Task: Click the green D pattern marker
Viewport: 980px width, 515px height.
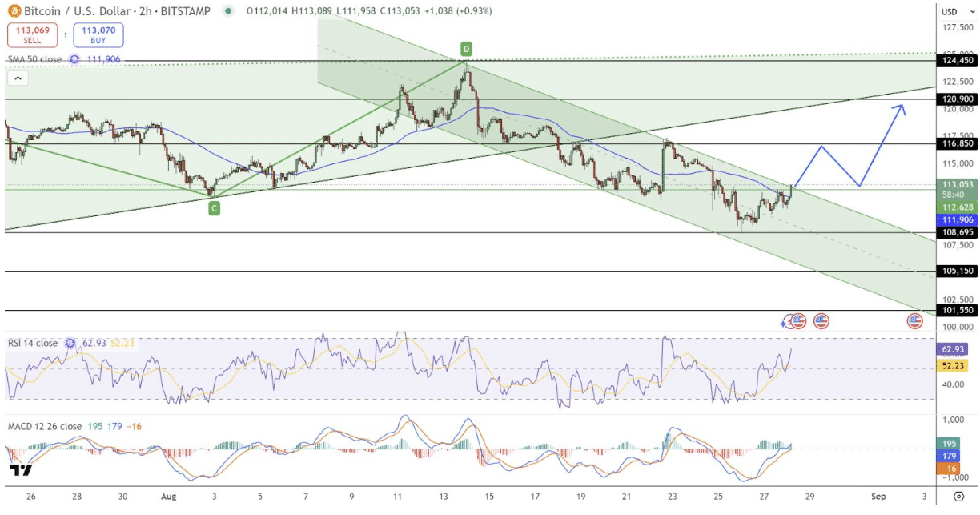Action: coord(465,50)
